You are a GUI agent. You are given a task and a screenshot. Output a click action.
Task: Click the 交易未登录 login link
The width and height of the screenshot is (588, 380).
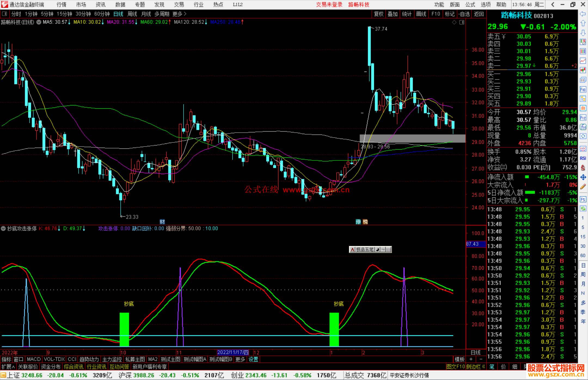pyautogui.click(x=329, y=5)
